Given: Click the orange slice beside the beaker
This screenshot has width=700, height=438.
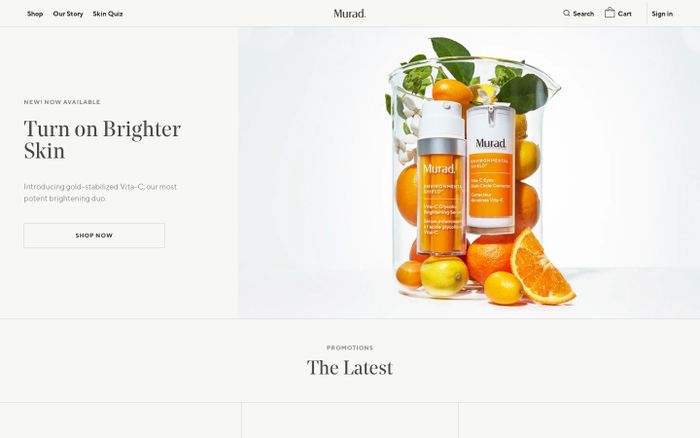Looking at the screenshot, I should [541, 267].
